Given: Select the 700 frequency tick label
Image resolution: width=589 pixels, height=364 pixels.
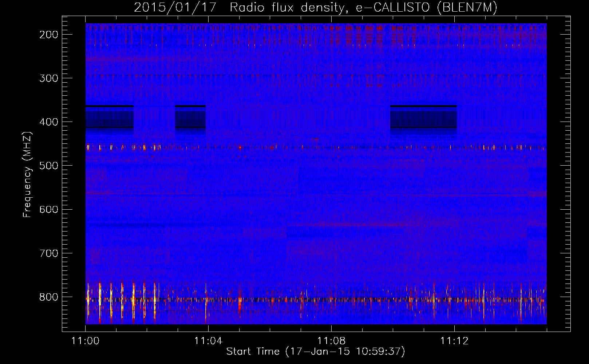Looking at the screenshot, I should point(49,253).
